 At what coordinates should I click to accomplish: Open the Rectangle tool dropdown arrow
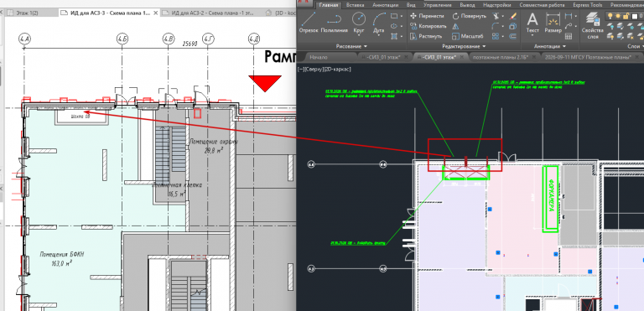(402, 16)
